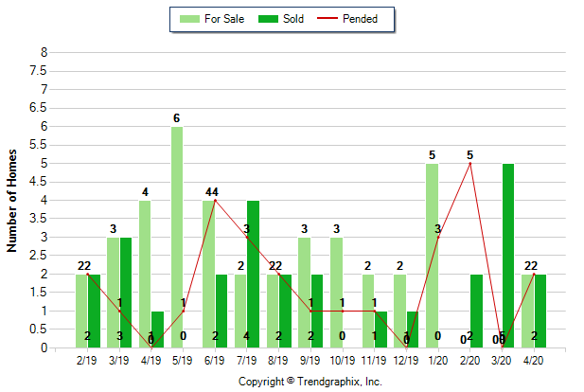Click the 2/20 Sold bar
This screenshot has height=392, width=584.
(476, 311)
